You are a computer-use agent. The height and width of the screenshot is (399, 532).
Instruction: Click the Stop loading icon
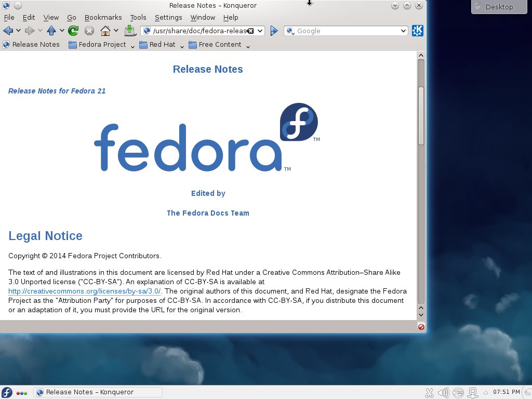89,31
